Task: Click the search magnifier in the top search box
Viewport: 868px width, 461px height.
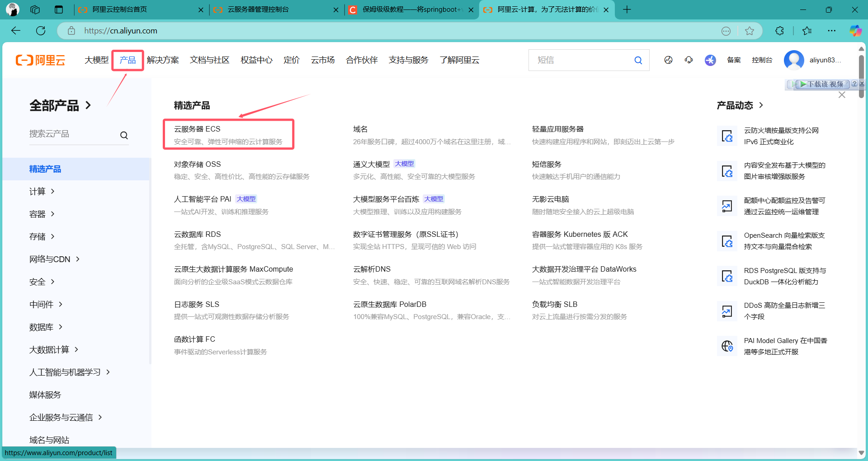Action: [x=638, y=60]
